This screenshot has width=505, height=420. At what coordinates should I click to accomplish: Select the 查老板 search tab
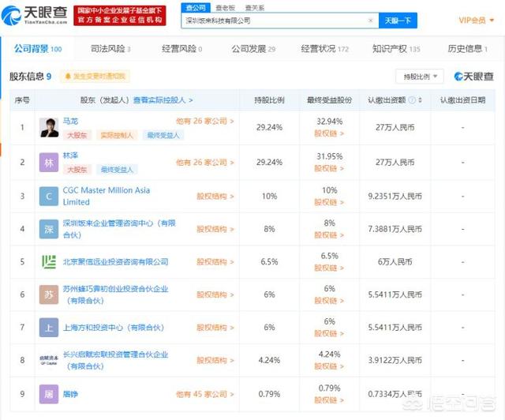point(225,8)
